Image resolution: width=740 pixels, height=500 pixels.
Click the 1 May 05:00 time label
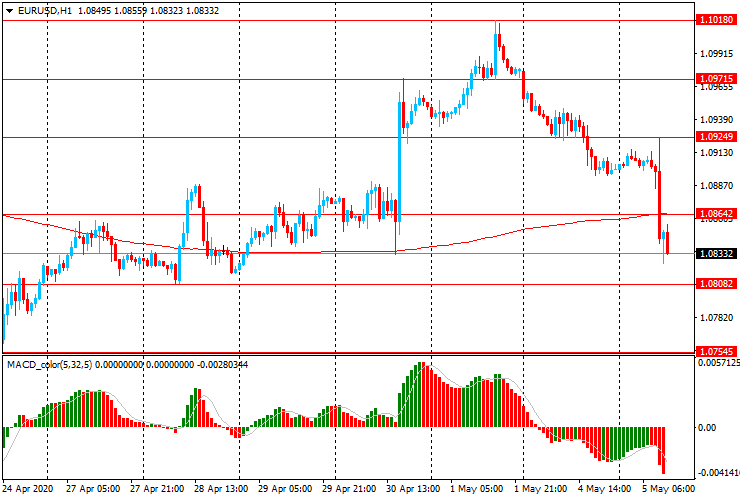point(476,489)
